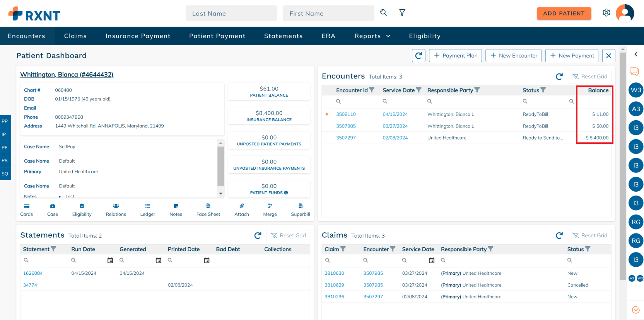The height and width of the screenshot is (320, 644).
Task: Toggle filter on Claims Status column
Action: coord(588,249)
